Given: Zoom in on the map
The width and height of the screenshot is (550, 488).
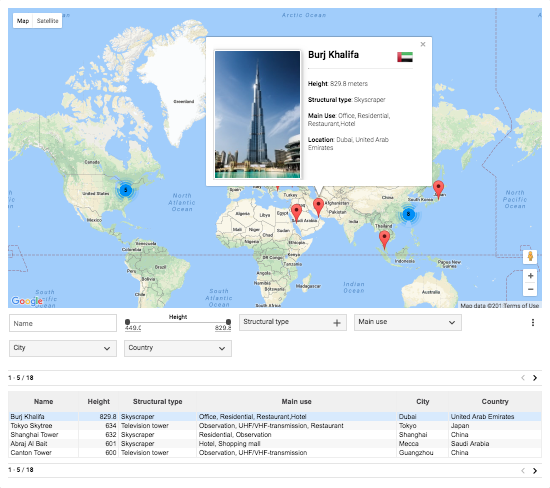Looking at the screenshot, I should [530, 276].
